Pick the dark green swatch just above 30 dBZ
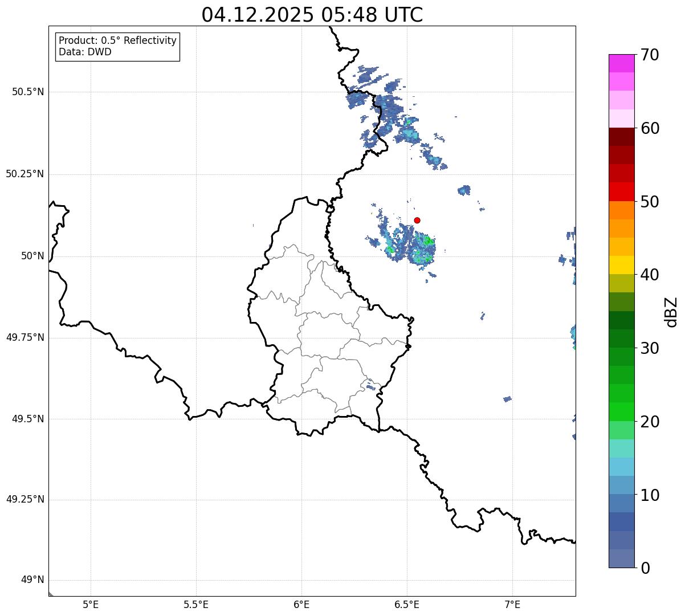 622,338
